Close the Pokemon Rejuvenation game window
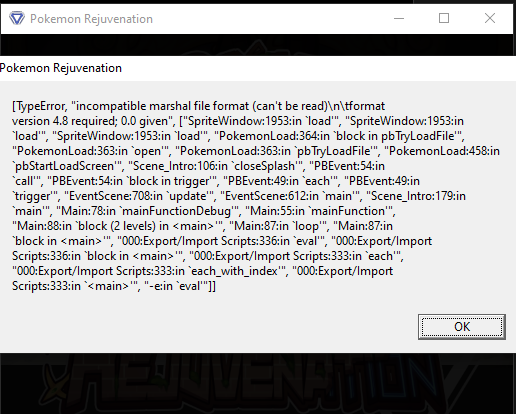This screenshot has height=414, width=516. (x=490, y=18)
